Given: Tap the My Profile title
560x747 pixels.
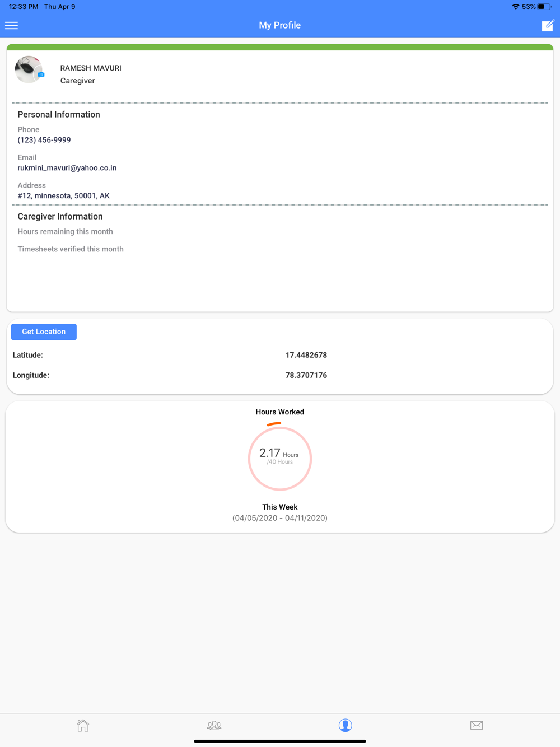Looking at the screenshot, I should coord(280,25).
